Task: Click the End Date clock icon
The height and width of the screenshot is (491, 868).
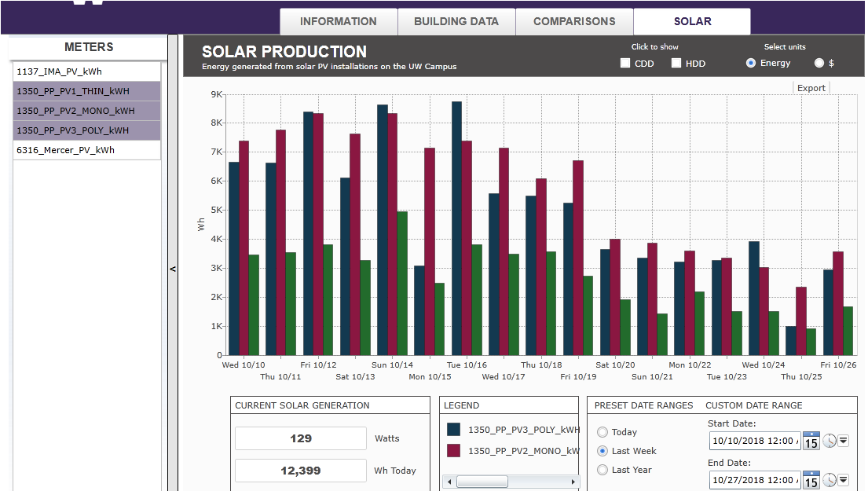Action: pos(830,480)
